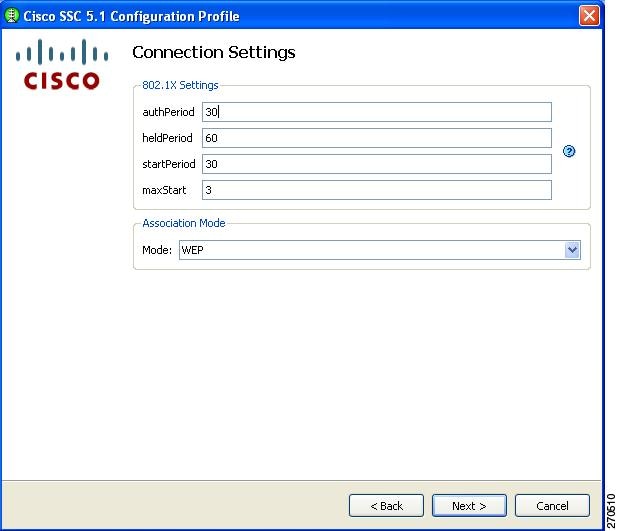617x531 pixels.
Task: Click the Mode combo box showing WEP
Action: (x=380, y=250)
